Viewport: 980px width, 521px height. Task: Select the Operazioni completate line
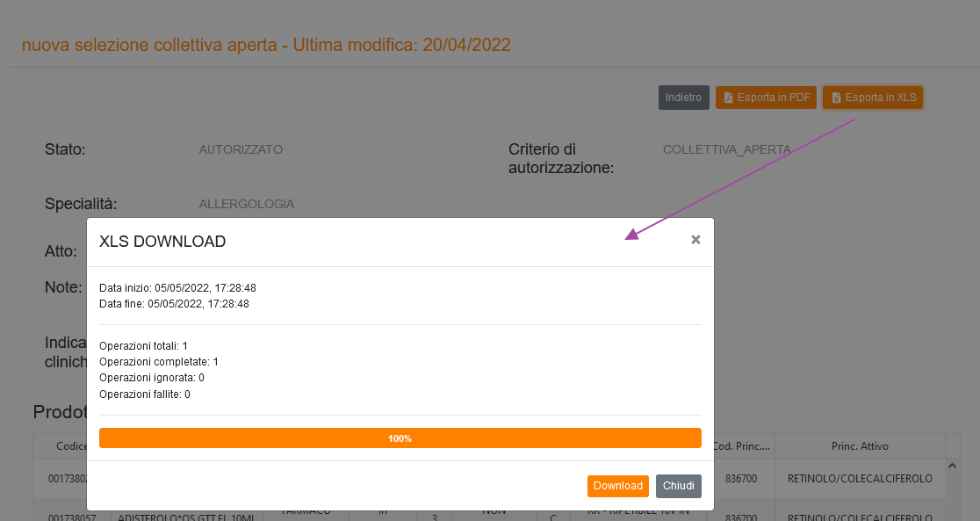(159, 362)
